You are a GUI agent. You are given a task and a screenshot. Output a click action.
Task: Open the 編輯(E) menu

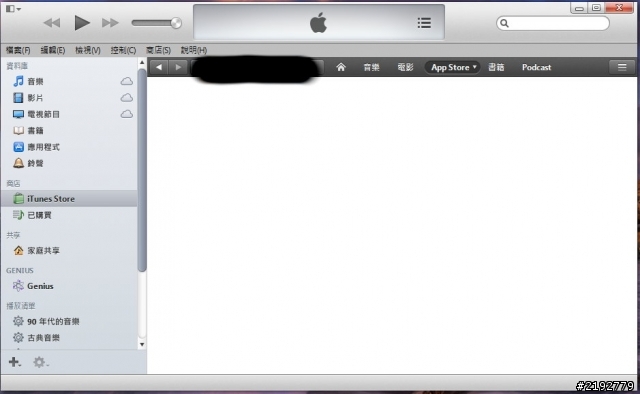[53, 50]
